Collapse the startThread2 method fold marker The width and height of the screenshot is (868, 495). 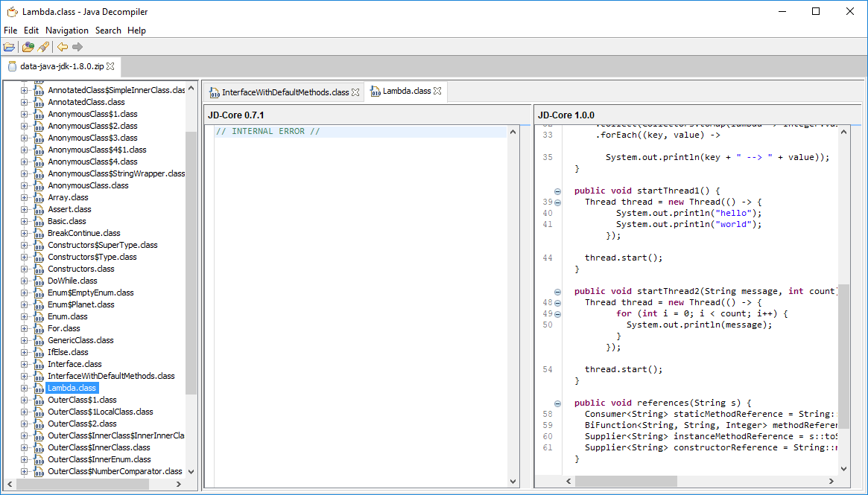pyautogui.click(x=557, y=292)
